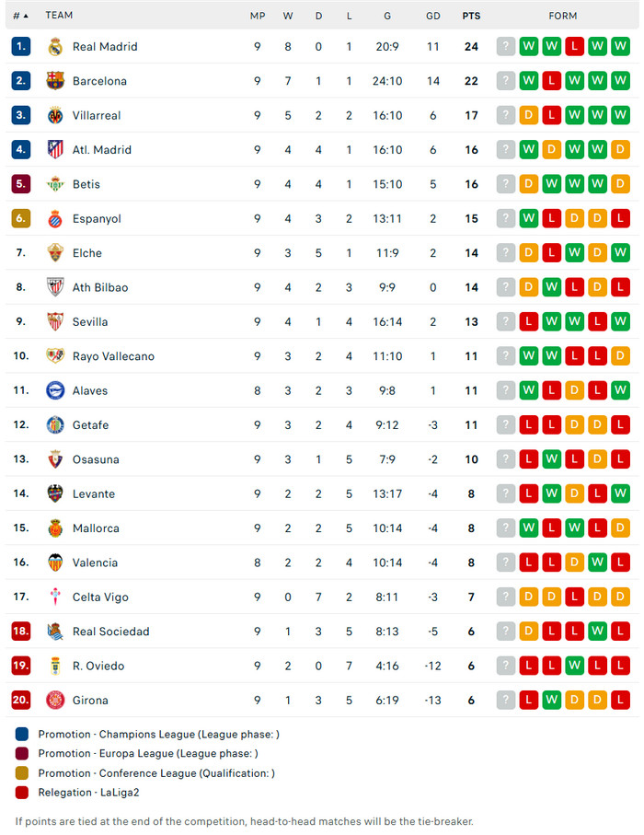Click the Atl. Madrid crest icon
This screenshot has width=644, height=835.
coord(55,150)
